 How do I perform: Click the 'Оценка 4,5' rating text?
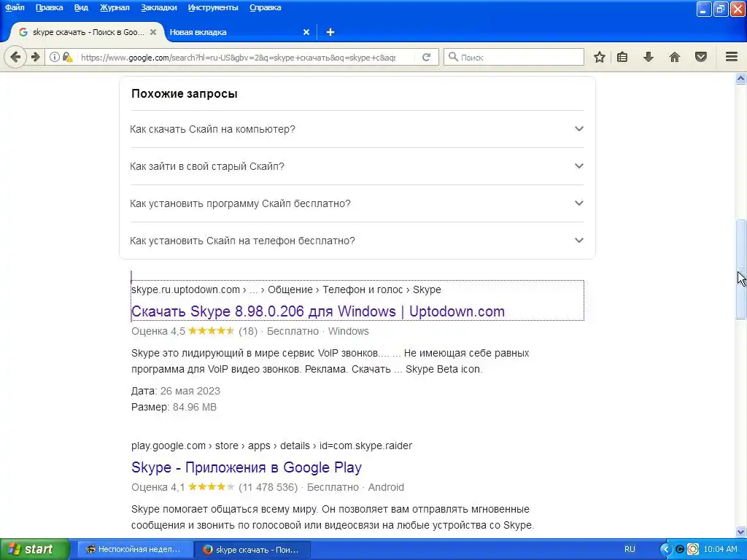158,332
